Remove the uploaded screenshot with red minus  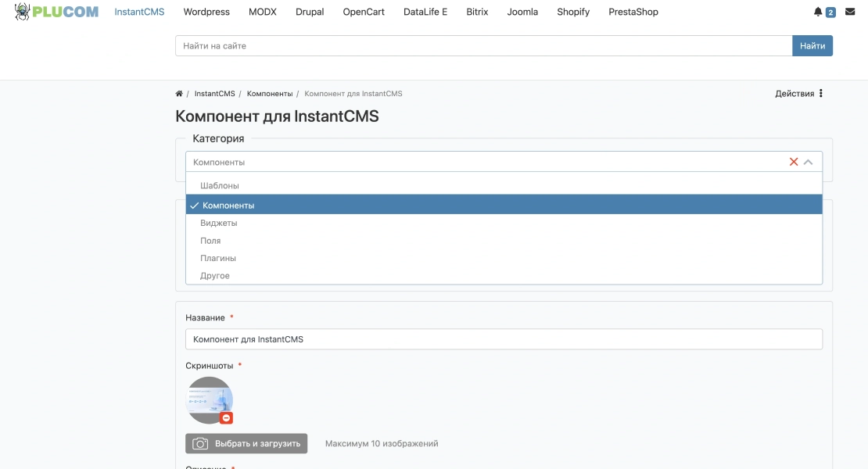[226, 418]
